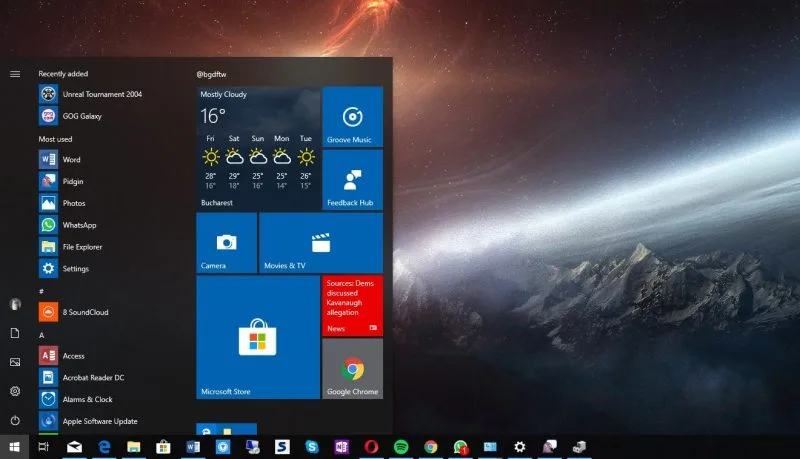Image resolution: width=800 pixels, height=459 pixels.
Task: Expand the Start menu hamburger navigation
Action: pyautogui.click(x=15, y=73)
